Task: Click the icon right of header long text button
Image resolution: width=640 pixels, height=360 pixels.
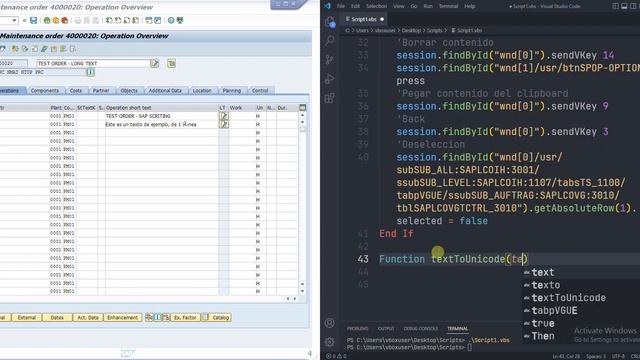Action: click(171, 63)
